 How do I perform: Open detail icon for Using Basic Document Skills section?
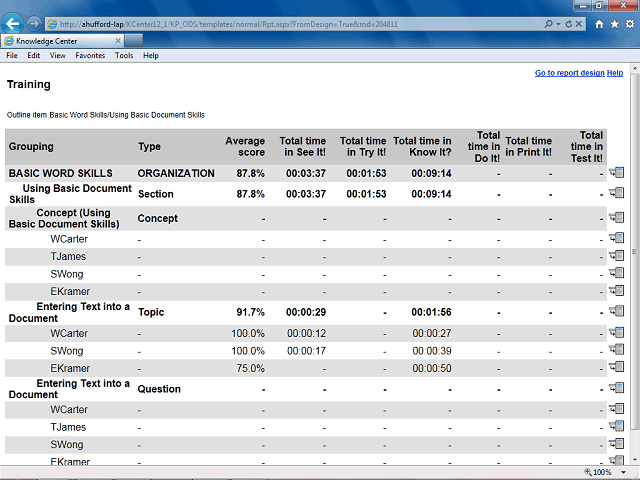[617, 193]
